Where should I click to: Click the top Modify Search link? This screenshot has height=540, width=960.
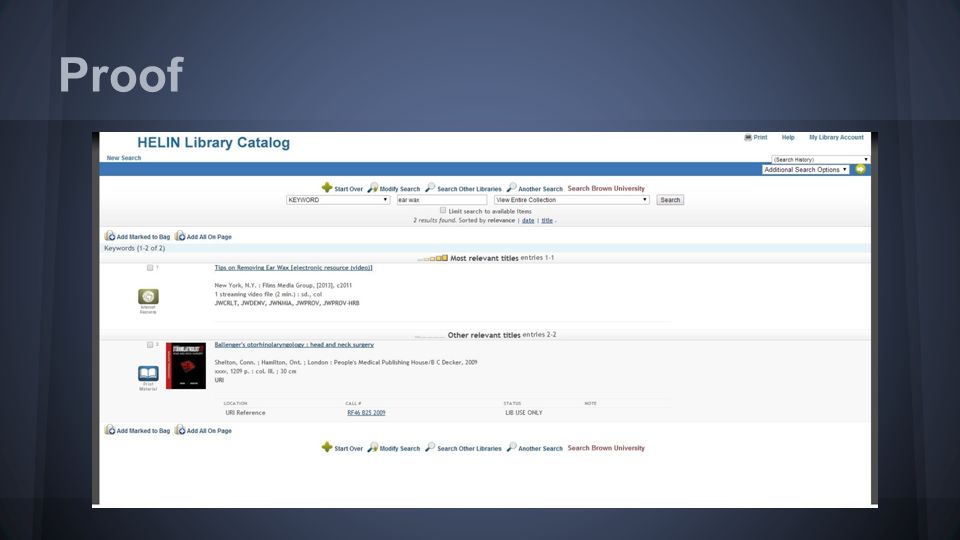coord(399,189)
